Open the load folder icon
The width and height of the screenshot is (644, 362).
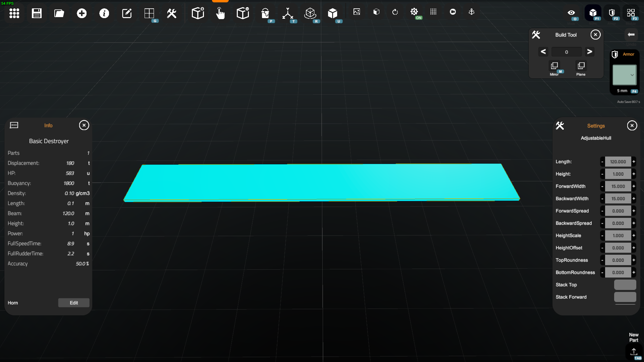[59, 13]
